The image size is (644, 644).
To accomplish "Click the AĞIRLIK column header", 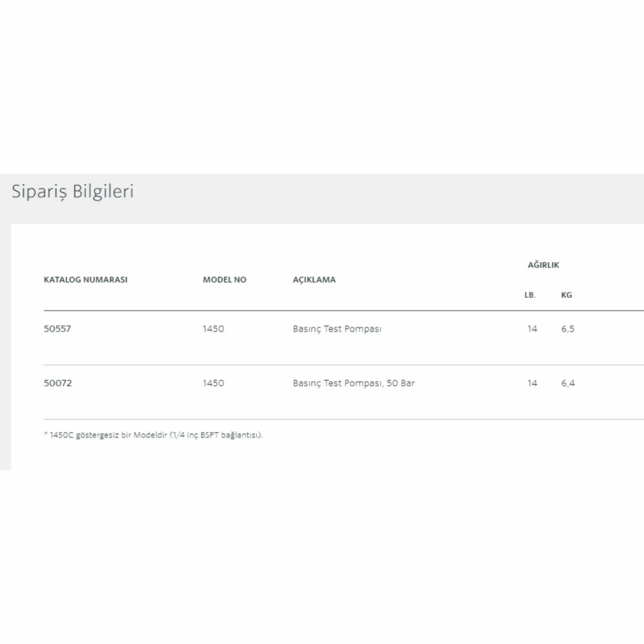I will (x=543, y=265).
